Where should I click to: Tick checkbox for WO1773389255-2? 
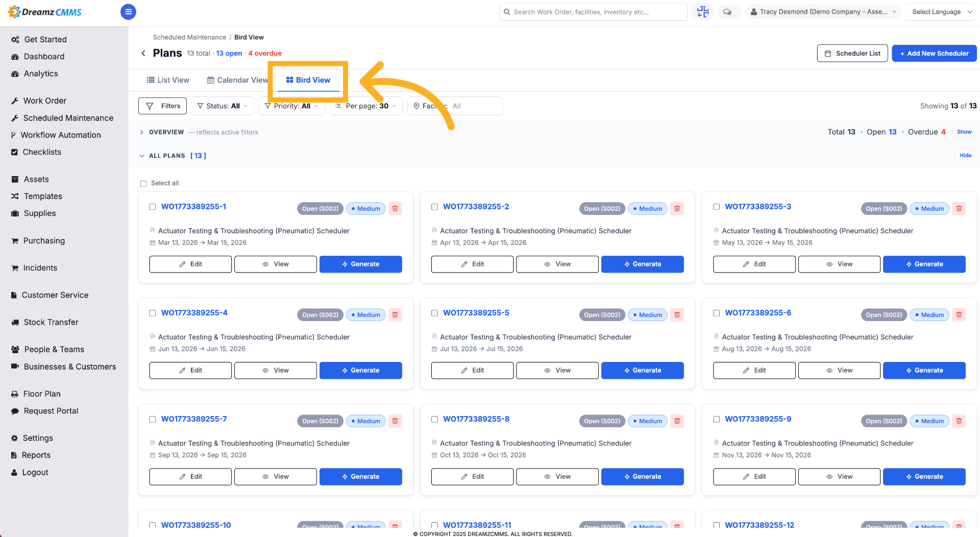tap(434, 207)
